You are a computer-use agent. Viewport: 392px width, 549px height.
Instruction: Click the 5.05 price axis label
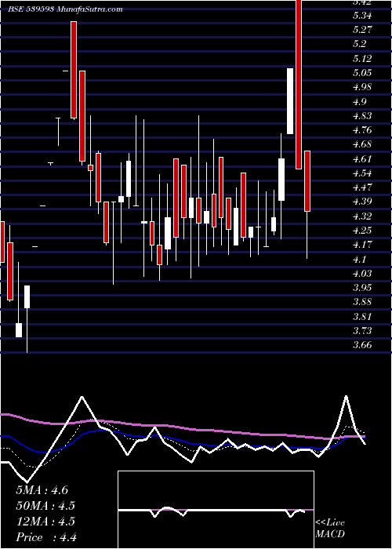tap(362, 73)
